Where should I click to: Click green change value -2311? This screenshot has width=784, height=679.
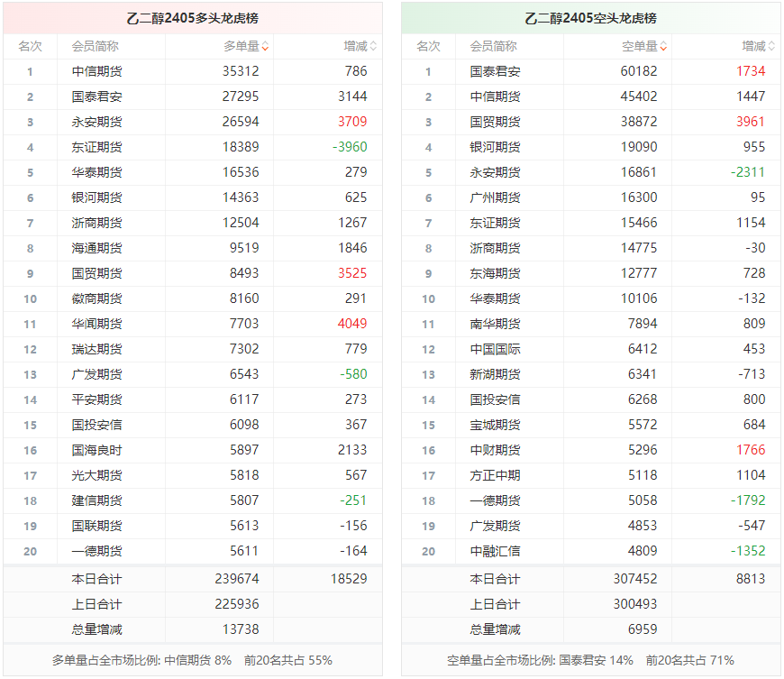(748, 172)
